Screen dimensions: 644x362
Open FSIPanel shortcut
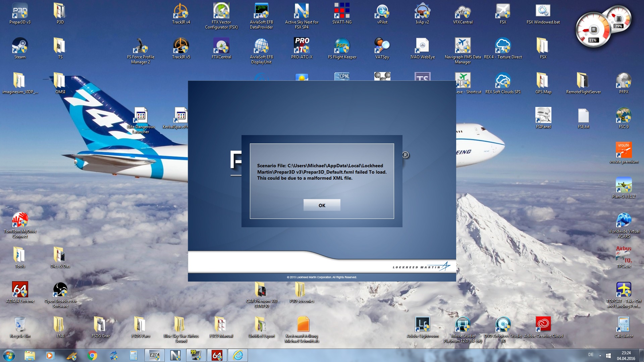pos(543,118)
